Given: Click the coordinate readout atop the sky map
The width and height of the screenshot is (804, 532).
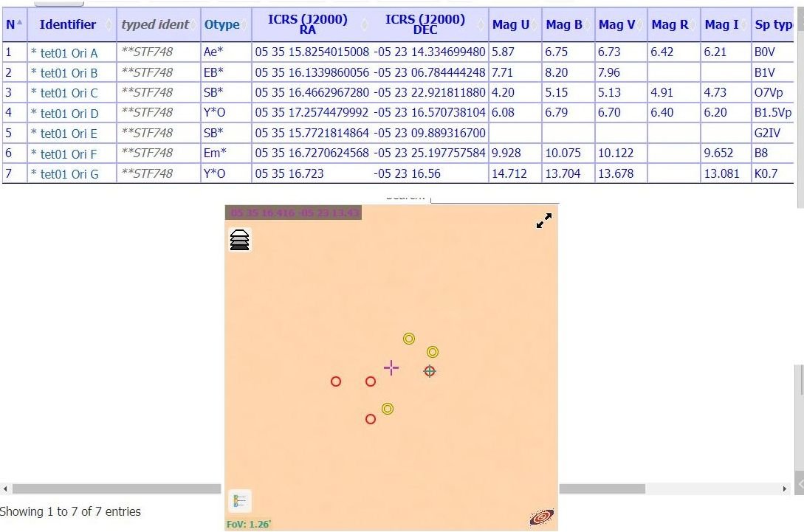Looking at the screenshot, I should tap(293, 213).
